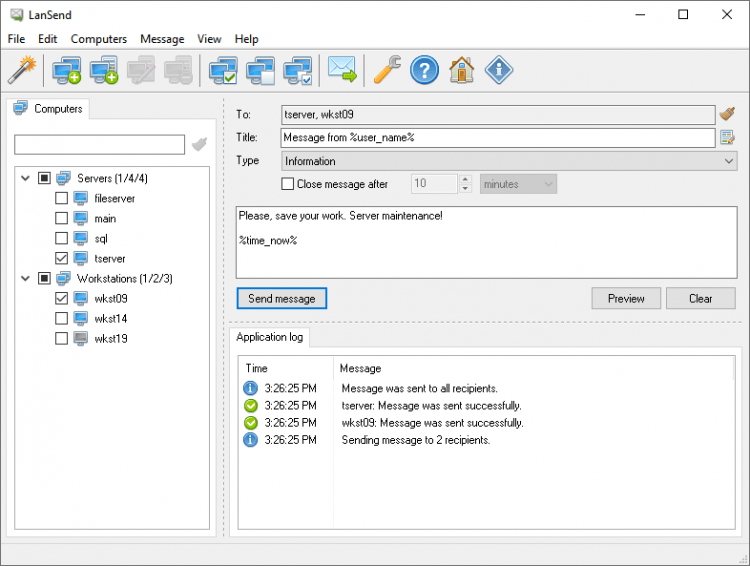The image size is (750, 566).
Task: Click into the computer search input field
Action: (x=99, y=144)
